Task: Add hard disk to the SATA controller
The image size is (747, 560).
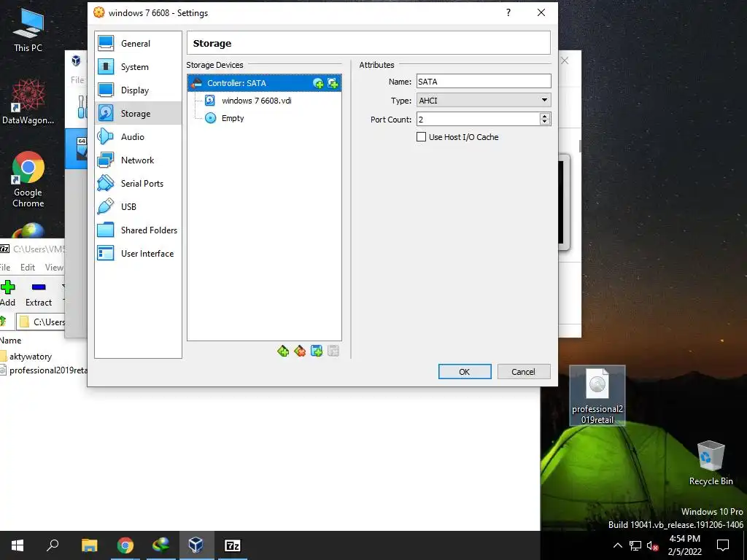Action: [x=333, y=83]
